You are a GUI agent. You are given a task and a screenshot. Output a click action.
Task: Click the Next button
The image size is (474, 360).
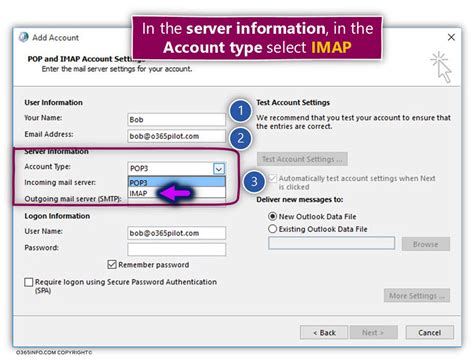click(x=373, y=333)
